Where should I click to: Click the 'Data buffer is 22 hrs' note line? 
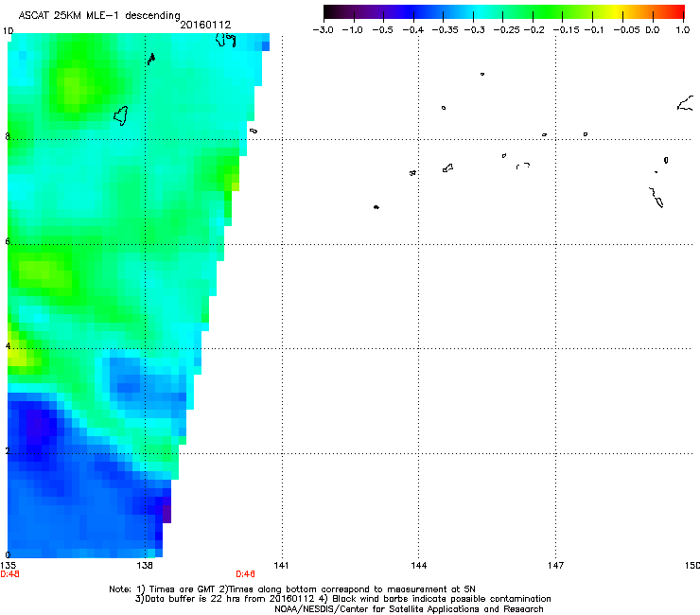(x=342, y=599)
